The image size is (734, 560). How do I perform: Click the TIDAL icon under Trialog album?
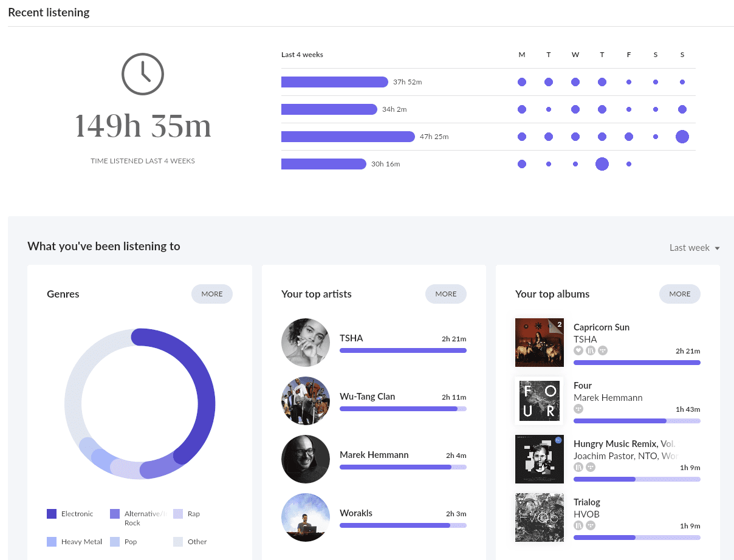[x=590, y=525]
